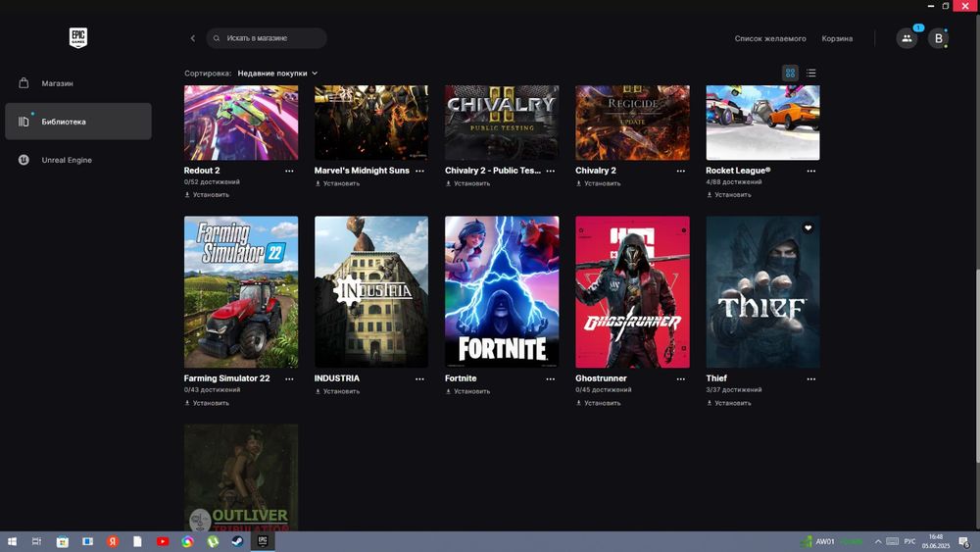The image size is (980, 552).
Task: Open options menu for Chivalry 2 Public Testing
Action: point(550,171)
